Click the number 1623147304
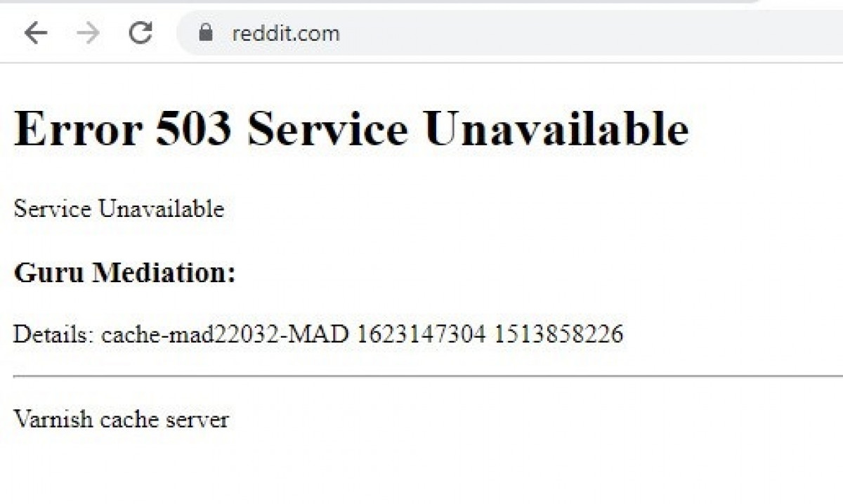This screenshot has width=843, height=504. pos(421,333)
